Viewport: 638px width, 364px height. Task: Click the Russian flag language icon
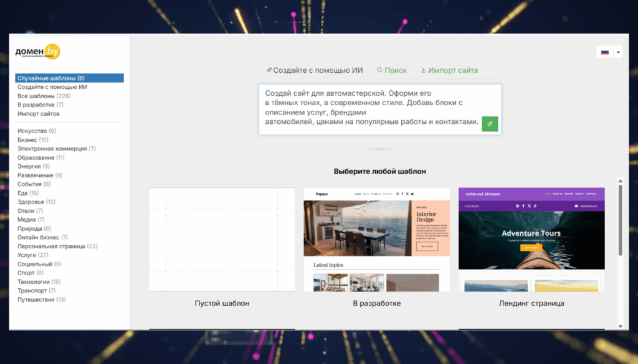pos(604,52)
